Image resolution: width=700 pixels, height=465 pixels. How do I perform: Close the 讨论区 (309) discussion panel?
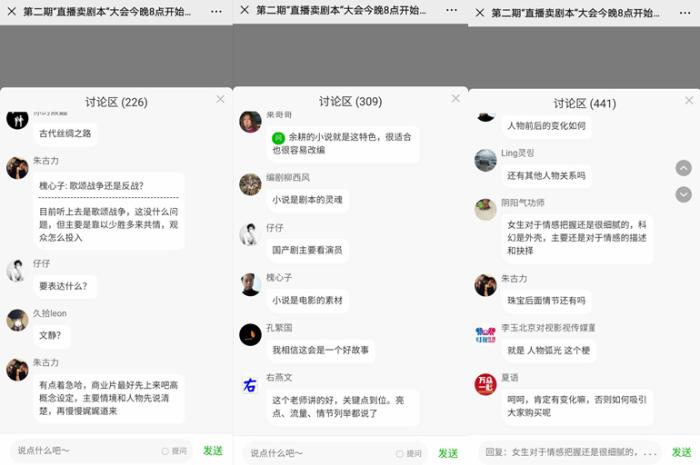click(x=456, y=99)
